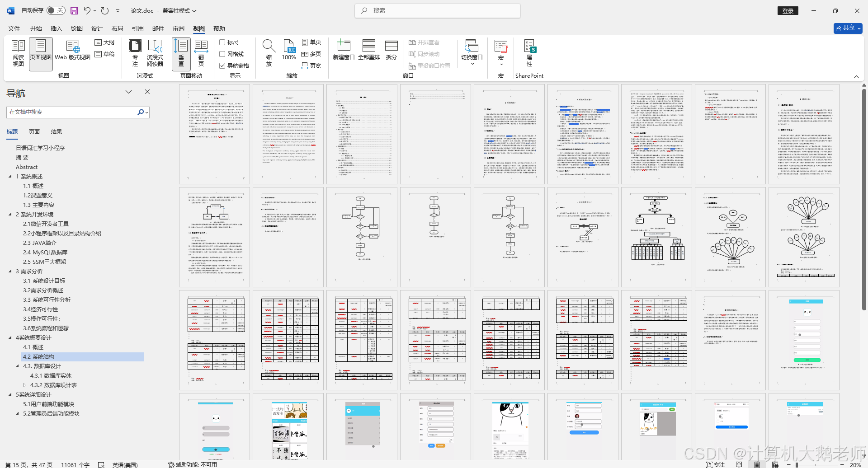The image size is (868, 468).
Task: Collapse the ribbon with the chevron
Action: [856, 76]
